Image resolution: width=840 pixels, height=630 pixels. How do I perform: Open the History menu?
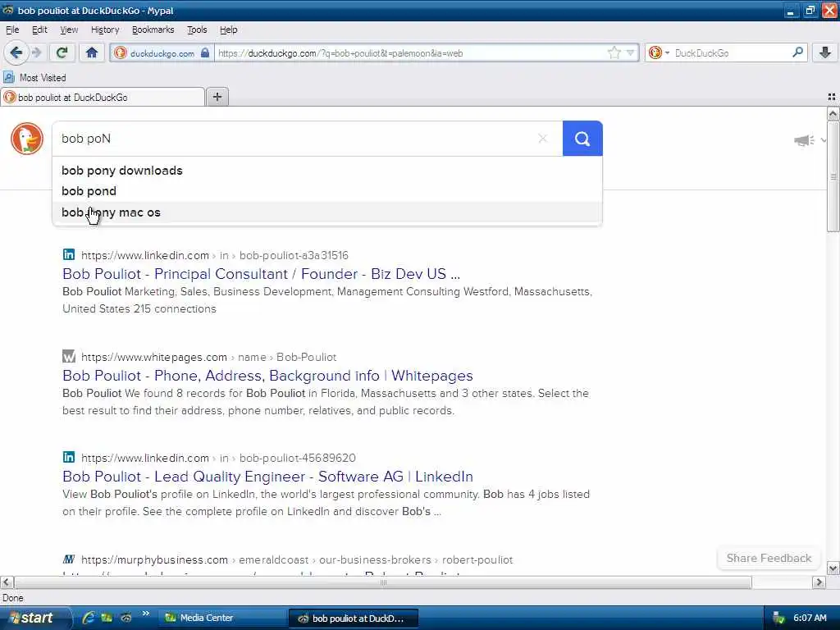click(x=105, y=30)
